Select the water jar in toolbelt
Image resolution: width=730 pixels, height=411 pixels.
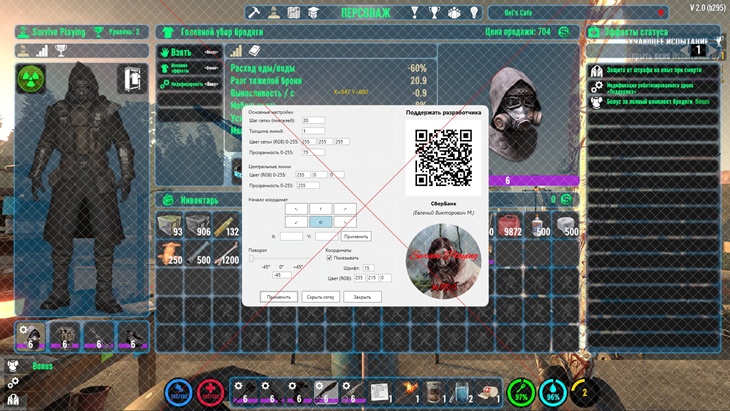point(461,392)
